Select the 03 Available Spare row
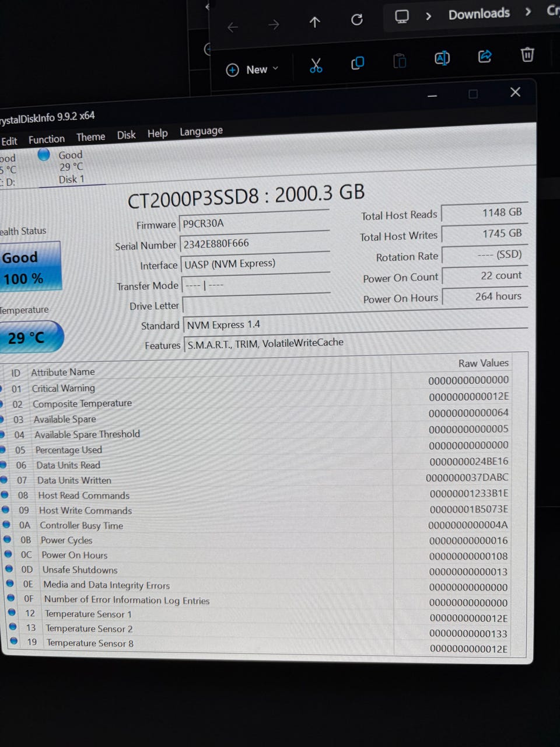560x747 pixels. pos(257,416)
